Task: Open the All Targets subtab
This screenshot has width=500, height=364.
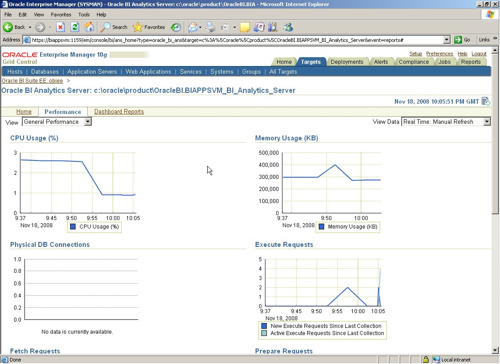Action: point(283,72)
